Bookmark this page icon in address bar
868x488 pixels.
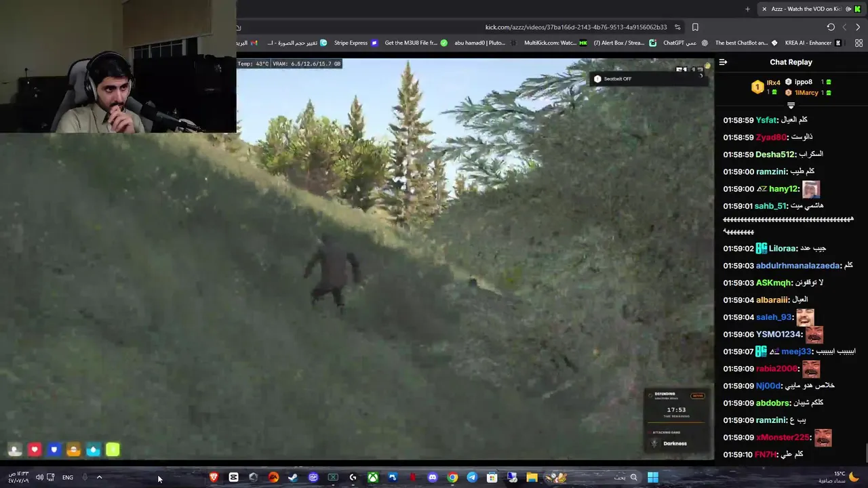pos(695,27)
